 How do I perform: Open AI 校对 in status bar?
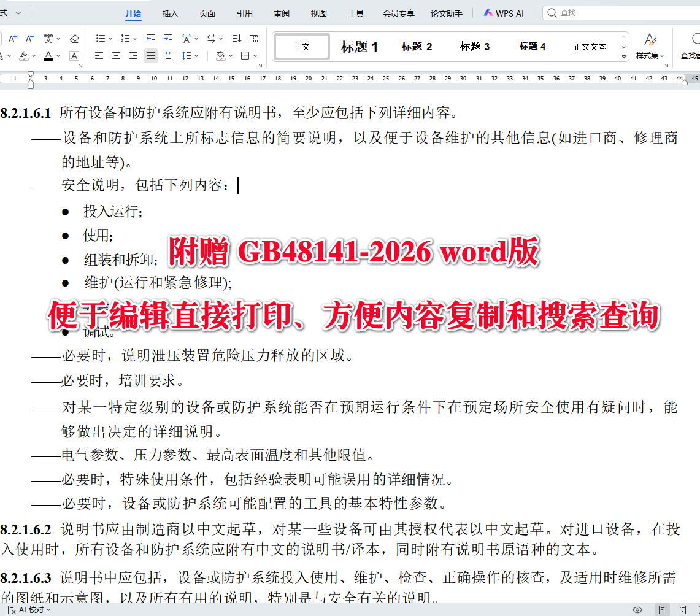(x=29, y=610)
